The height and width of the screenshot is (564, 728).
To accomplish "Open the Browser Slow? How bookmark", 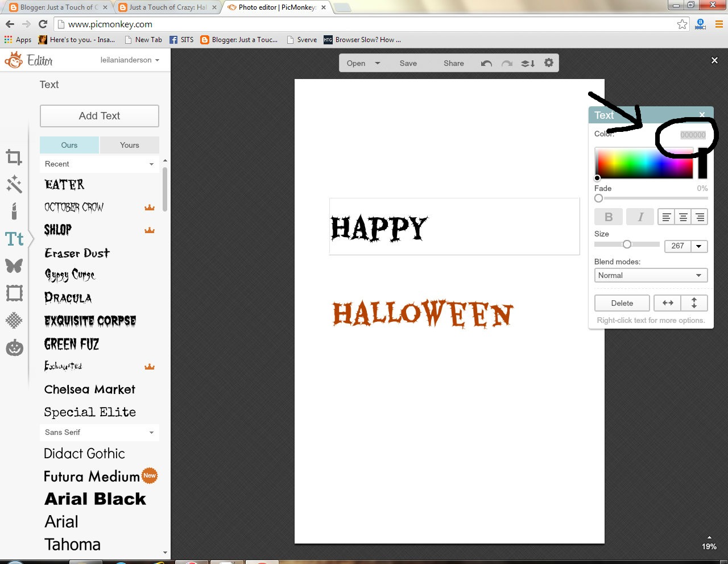I will point(362,40).
